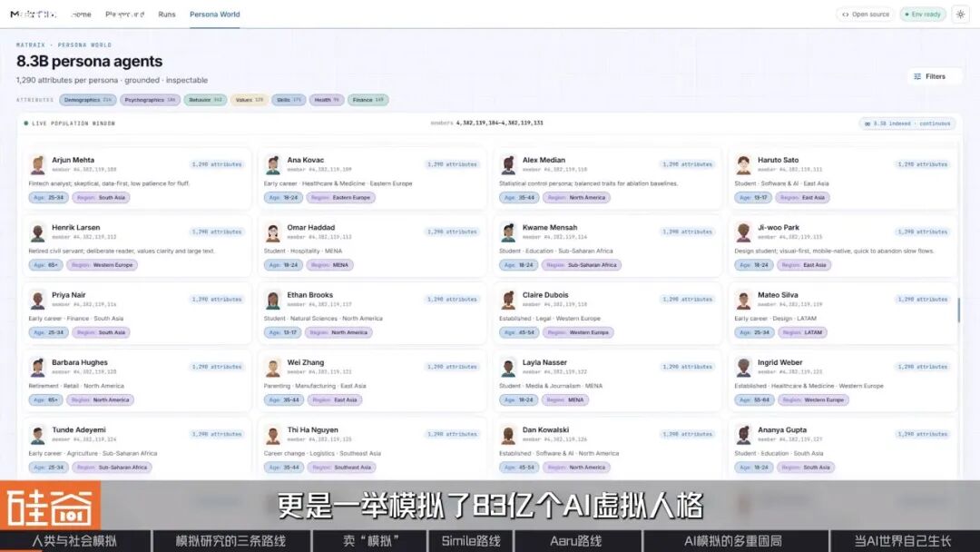Click Ana Kovac's avatar
980x552 pixels.
(x=273, y=165)
